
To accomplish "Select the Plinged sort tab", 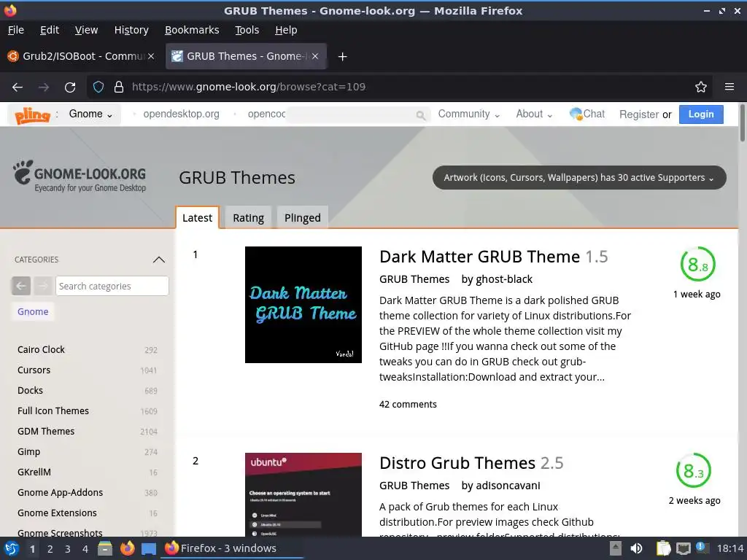I will 303,217.
